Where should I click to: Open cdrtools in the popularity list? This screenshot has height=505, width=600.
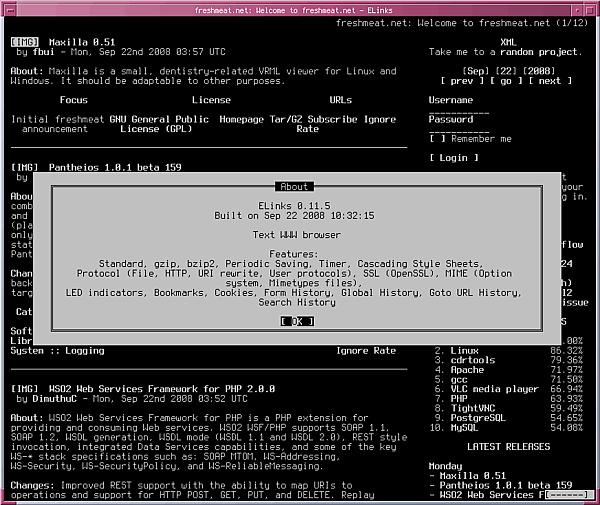473,360
